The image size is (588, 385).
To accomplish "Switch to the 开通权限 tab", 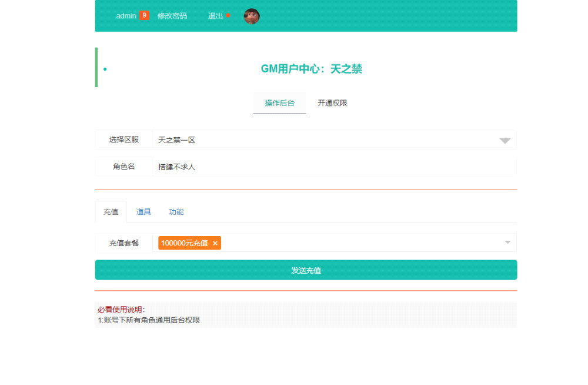I will [x=332, y=103].
